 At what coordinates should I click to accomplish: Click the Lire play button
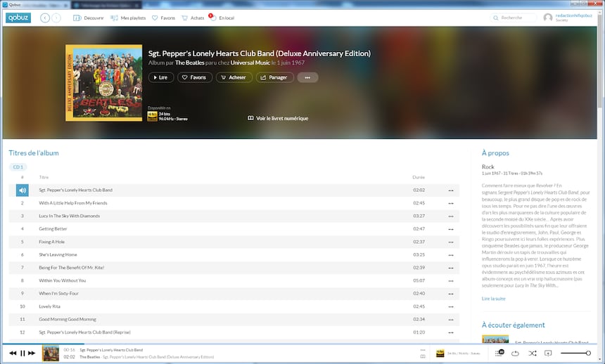pyautogui.click(x=161, y=77)
